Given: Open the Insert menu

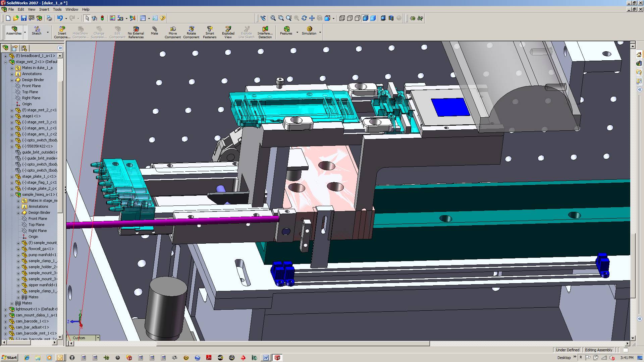Looking at the screenshot, I should coord(44,9).
